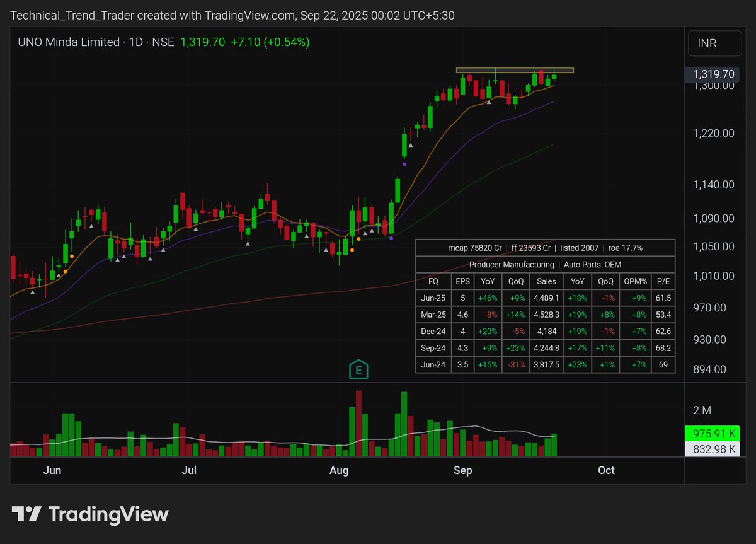Image resolution: width=756 pixels, height=544 pixels.
Task: Click the P/E column header
Action: click(x=663, y=281)
